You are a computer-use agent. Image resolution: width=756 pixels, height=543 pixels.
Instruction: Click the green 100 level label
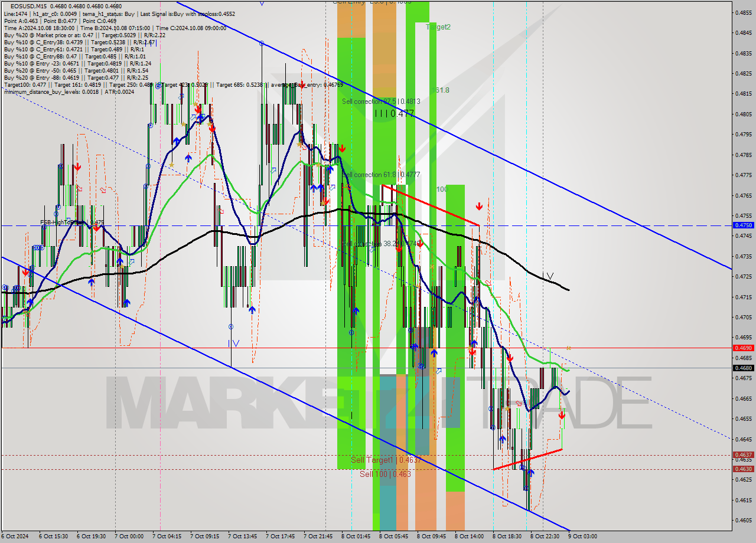(x=442, y=189)
